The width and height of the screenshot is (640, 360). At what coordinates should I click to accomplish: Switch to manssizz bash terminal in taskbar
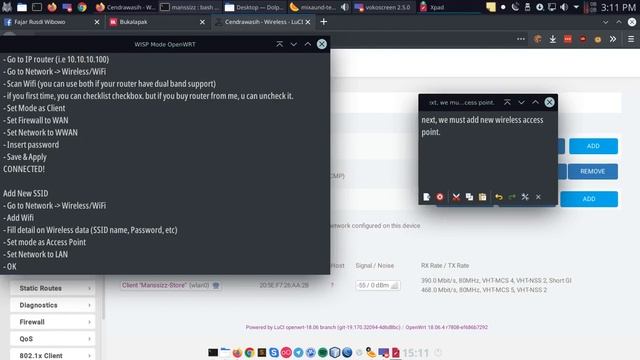point(190,7)
